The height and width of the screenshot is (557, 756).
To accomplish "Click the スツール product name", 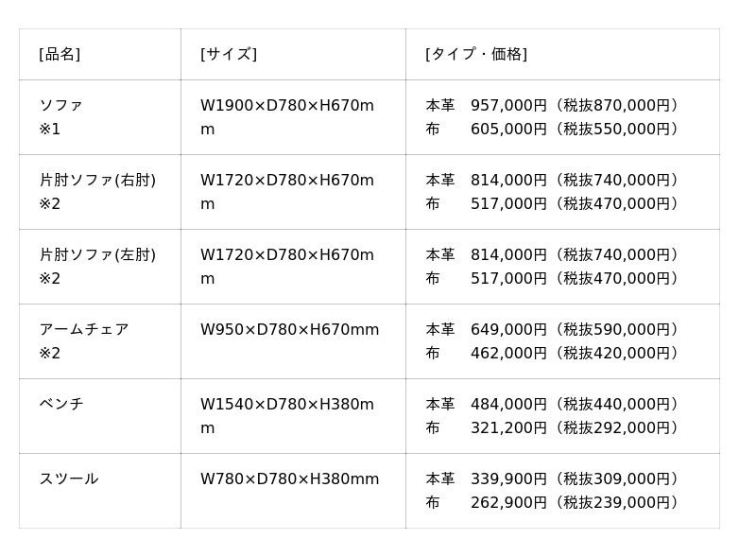I will pos(69,479).
